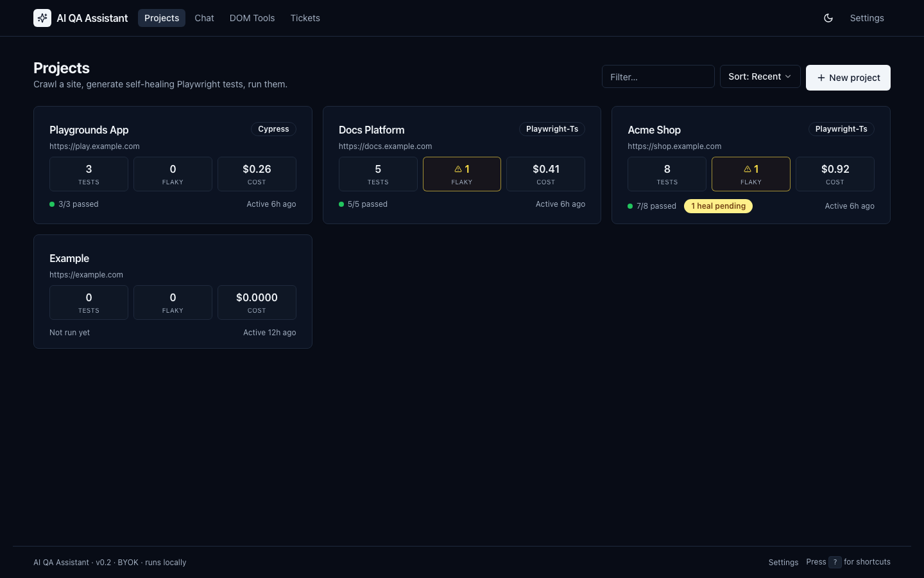Toggle dark mode moon icon
The width and height of the screenshot is (924, 578).
(828, 18)
